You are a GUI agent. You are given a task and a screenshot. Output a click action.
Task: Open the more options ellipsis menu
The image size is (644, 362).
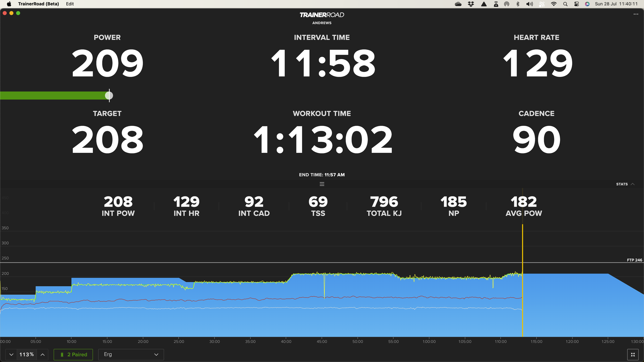(636, 14)
